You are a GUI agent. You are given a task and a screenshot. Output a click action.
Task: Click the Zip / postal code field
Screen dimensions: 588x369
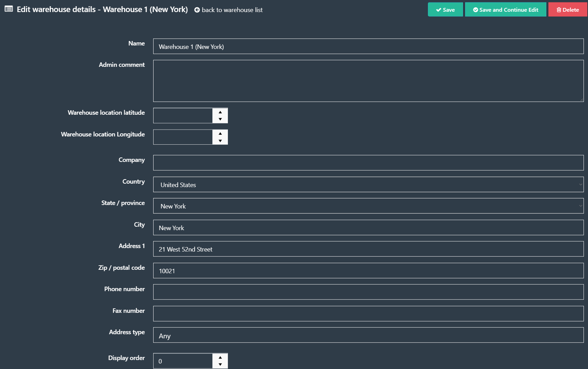tap(368, 271)
